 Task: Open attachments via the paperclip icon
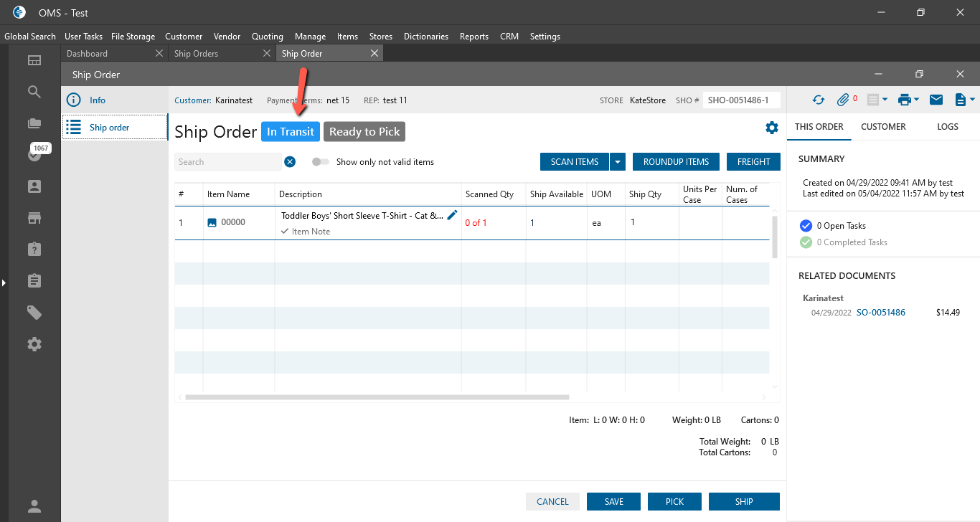click(844, 100)
